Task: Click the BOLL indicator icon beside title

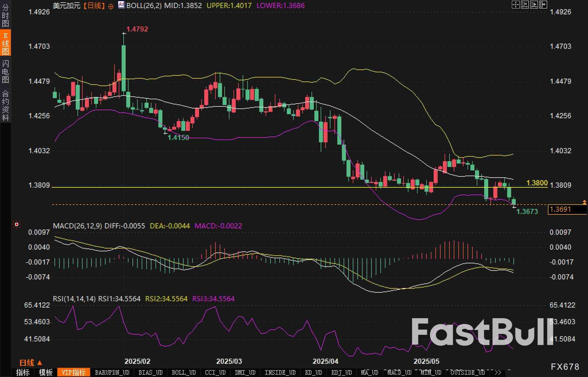Action: 121,5
